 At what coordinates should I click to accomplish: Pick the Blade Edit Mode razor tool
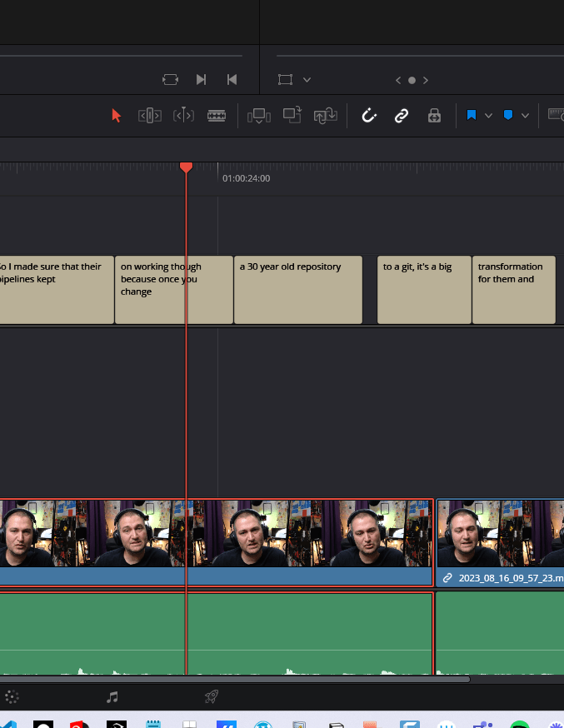217,116
